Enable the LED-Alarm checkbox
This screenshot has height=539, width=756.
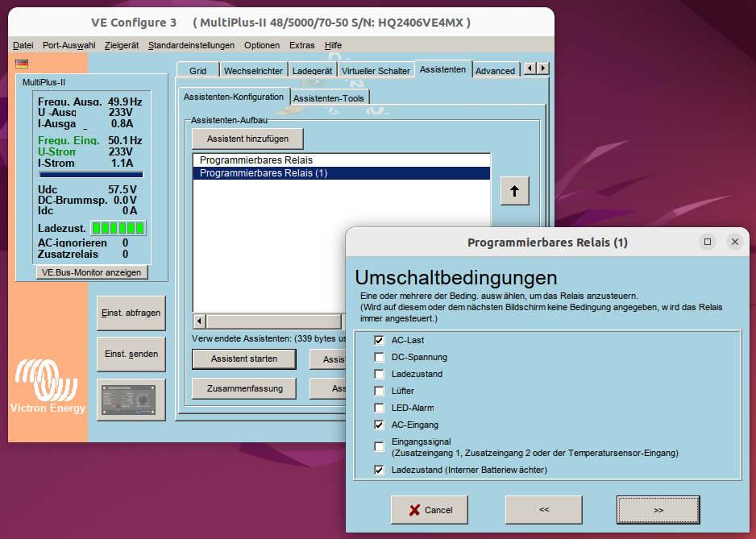(380, 408)
